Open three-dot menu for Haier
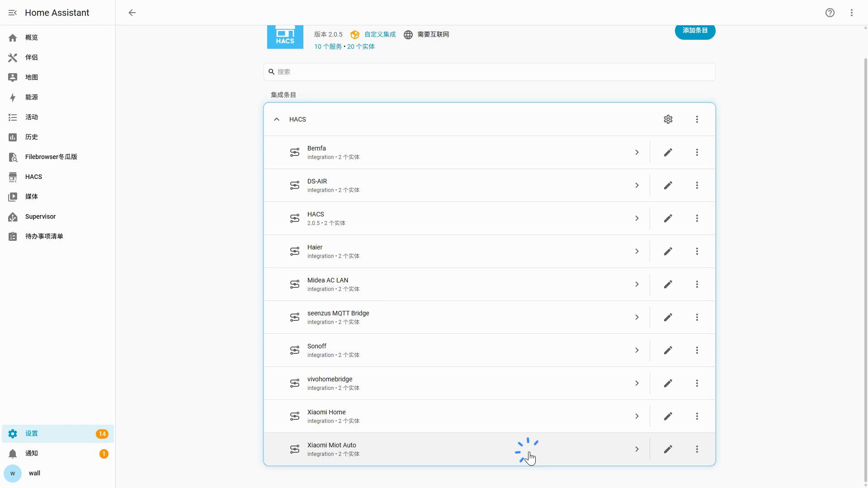The image size is (868, 488). tap(697, 251)
